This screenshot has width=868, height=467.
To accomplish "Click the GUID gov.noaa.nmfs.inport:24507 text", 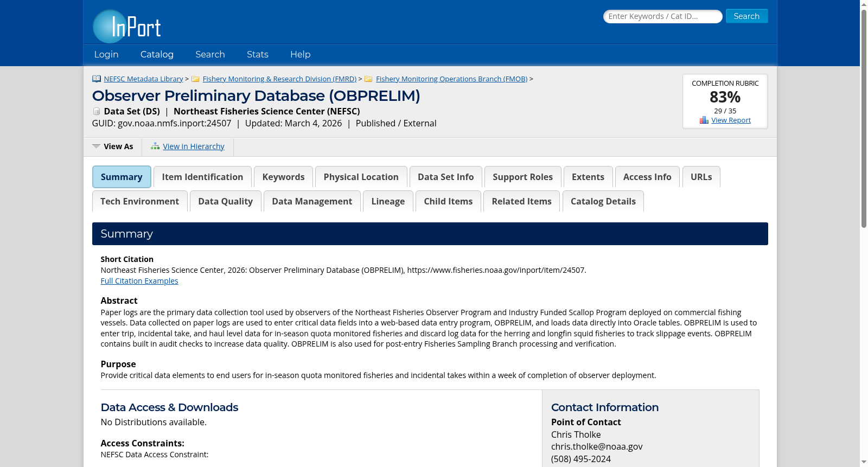I will [x=162, y=123].
